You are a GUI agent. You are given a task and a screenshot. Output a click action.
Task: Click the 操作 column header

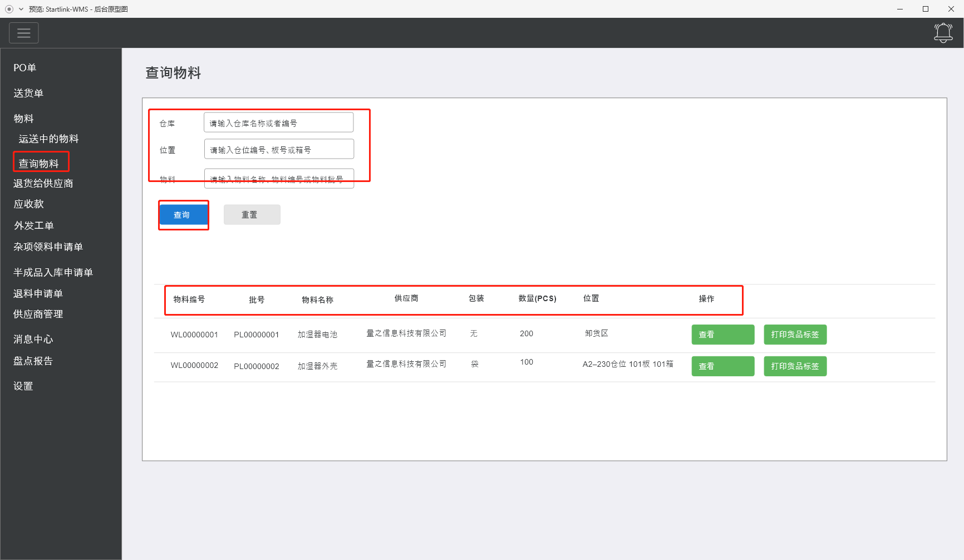(x=707, y=299)
